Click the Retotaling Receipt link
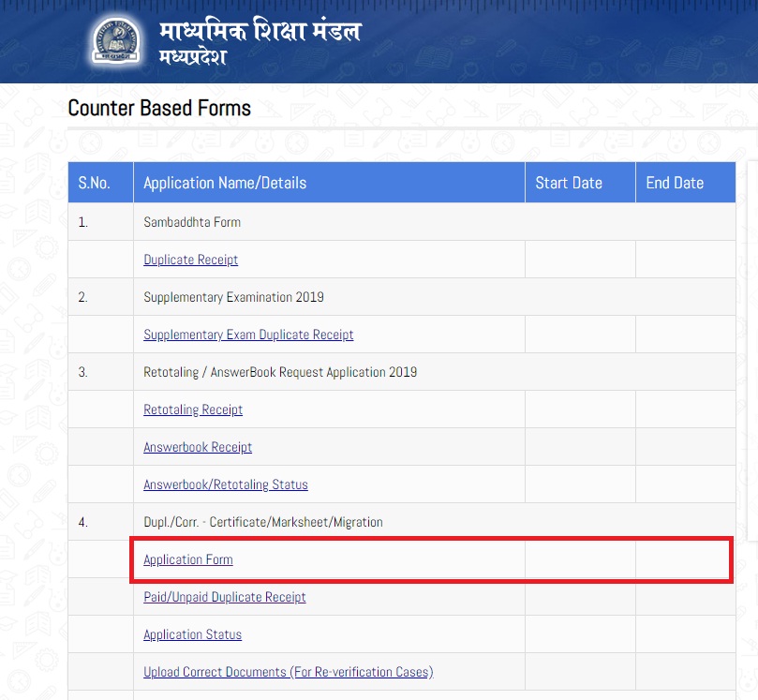This screenshot has width=758, height=700. pyautogui.click(x=193, y=410)
